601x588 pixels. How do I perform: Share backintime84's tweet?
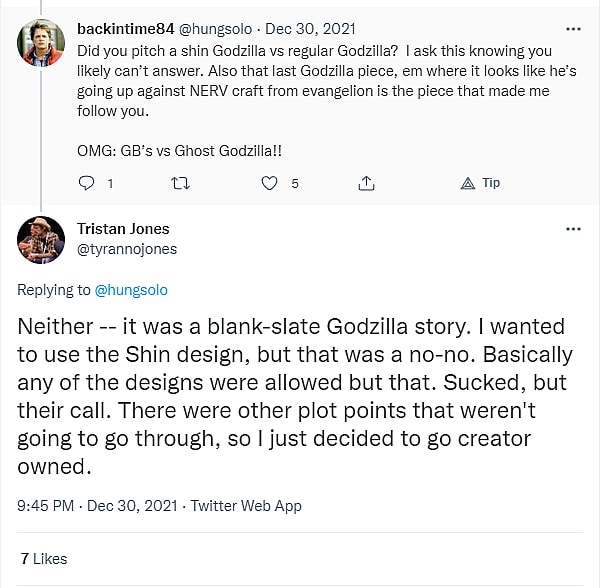366,183
